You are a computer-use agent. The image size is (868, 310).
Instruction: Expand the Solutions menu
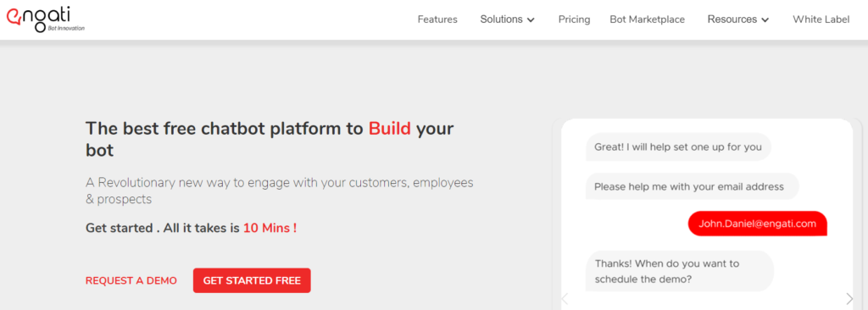507,19
